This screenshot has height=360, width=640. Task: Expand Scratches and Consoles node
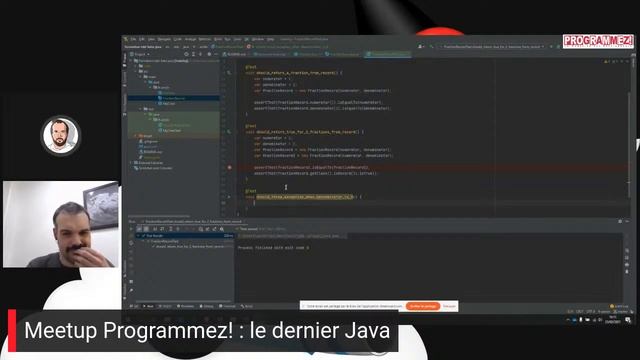pos(153,168)
